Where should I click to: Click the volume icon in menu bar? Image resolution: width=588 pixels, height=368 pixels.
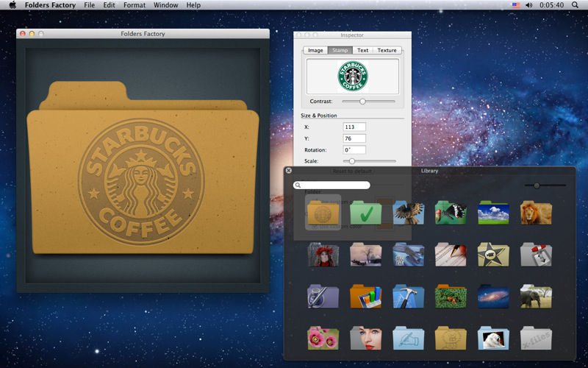[528, 5]
